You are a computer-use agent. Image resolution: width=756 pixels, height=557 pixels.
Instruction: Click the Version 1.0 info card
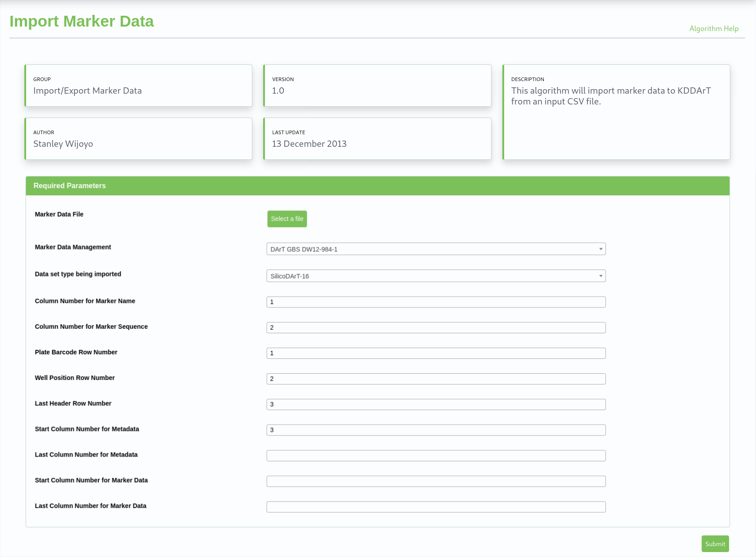coord(377,86)
